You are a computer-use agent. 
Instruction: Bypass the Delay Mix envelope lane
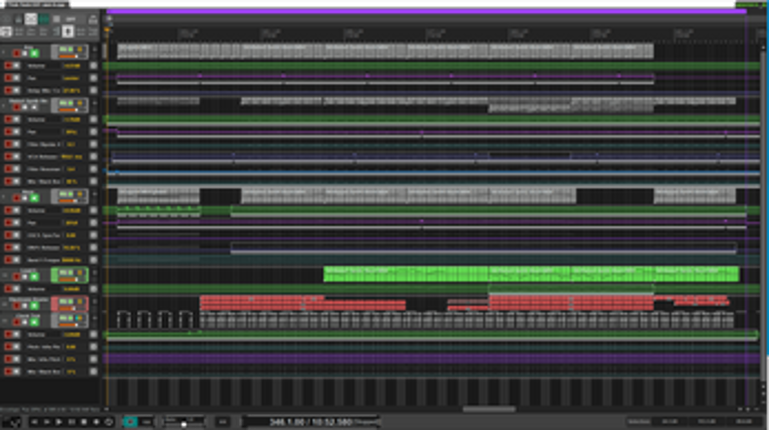17,90
